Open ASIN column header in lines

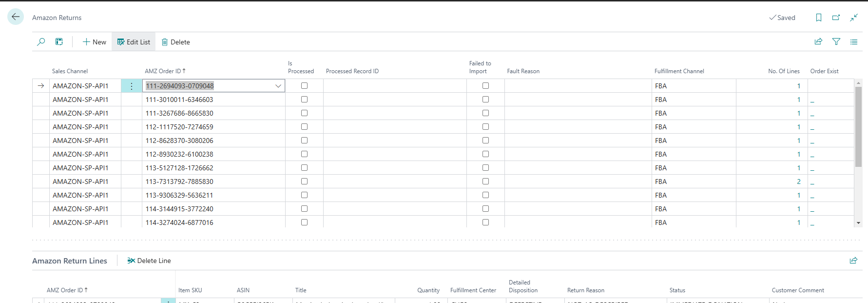(243, 290)
